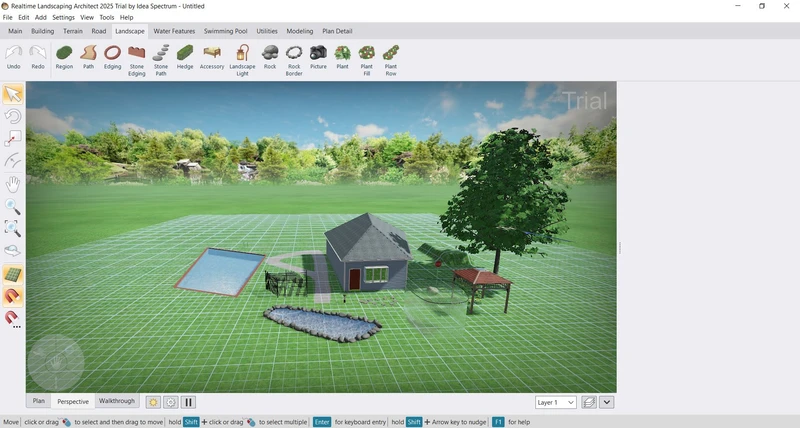The height and width of the screenshot is (428, 800).
Task: Open the Terrain ribbon tab
Action: click(73, 31)
